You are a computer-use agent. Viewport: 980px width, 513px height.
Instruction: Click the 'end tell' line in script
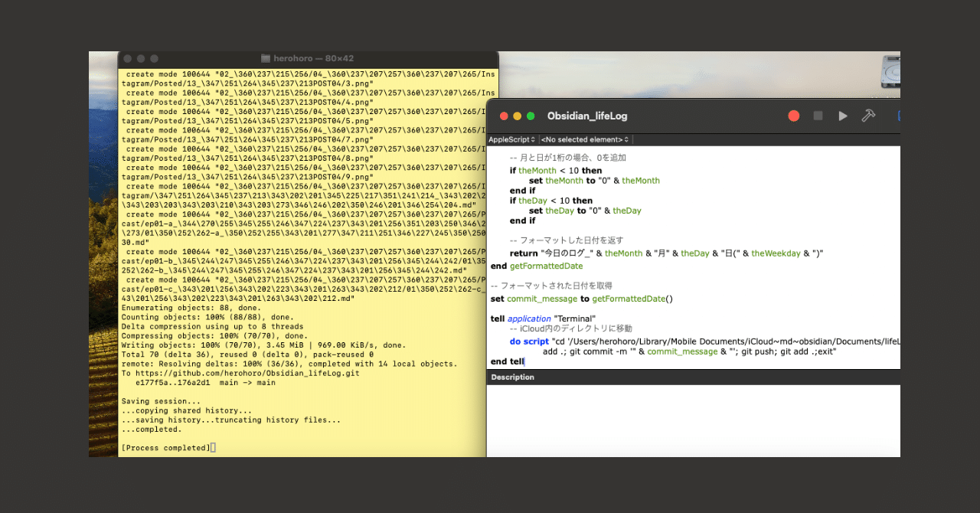(x=507, y=361)
